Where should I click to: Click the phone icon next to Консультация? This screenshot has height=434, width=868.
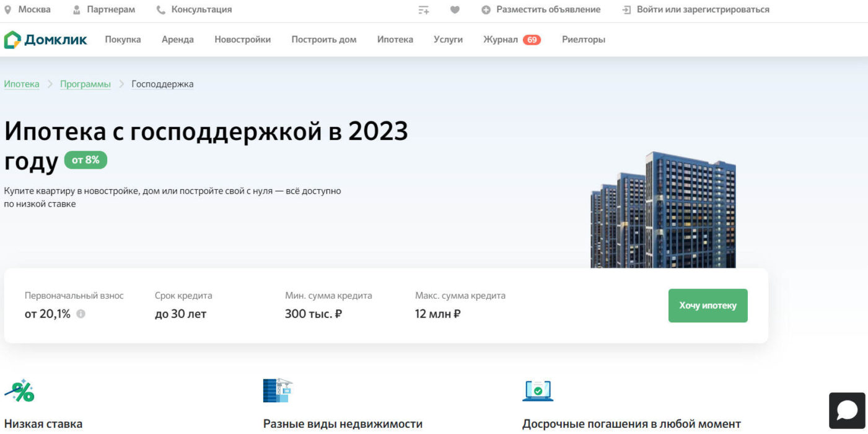160,9
